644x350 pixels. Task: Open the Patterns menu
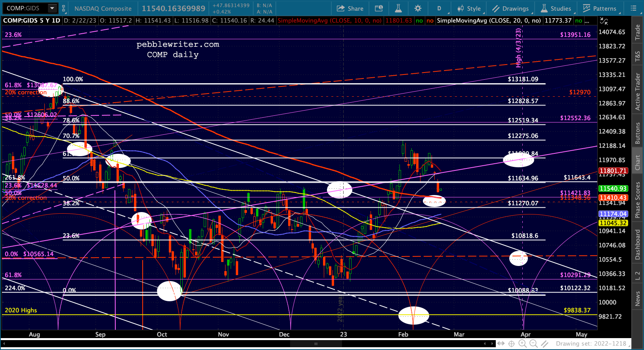[x=600, y=8]
